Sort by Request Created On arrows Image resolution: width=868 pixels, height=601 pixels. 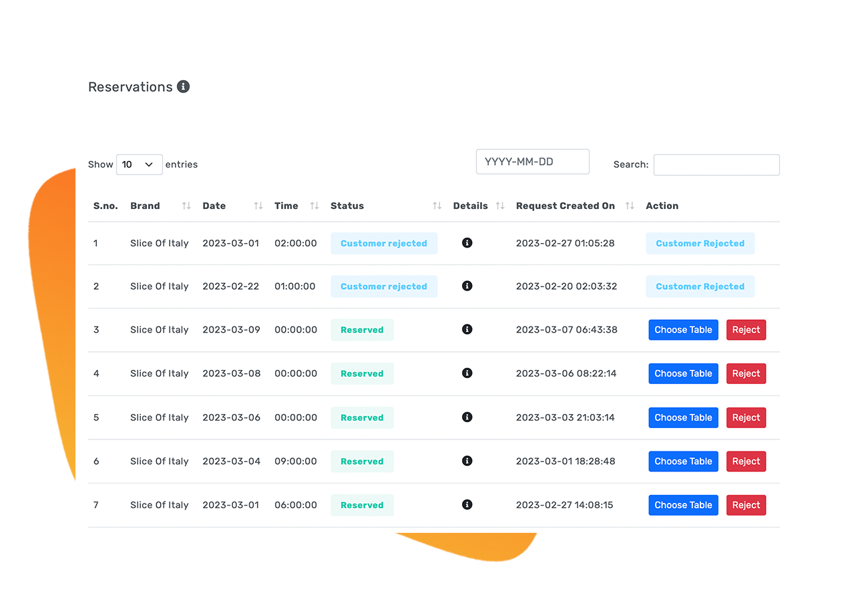(630, 206)
